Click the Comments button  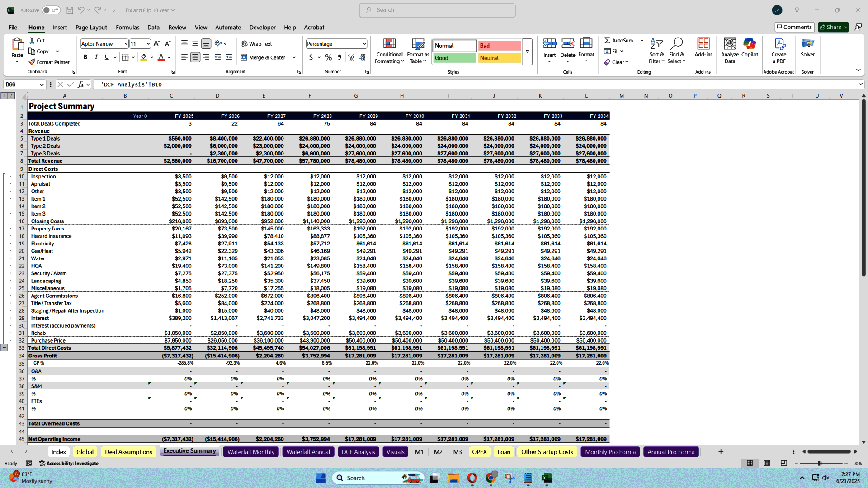click(794, 27)
